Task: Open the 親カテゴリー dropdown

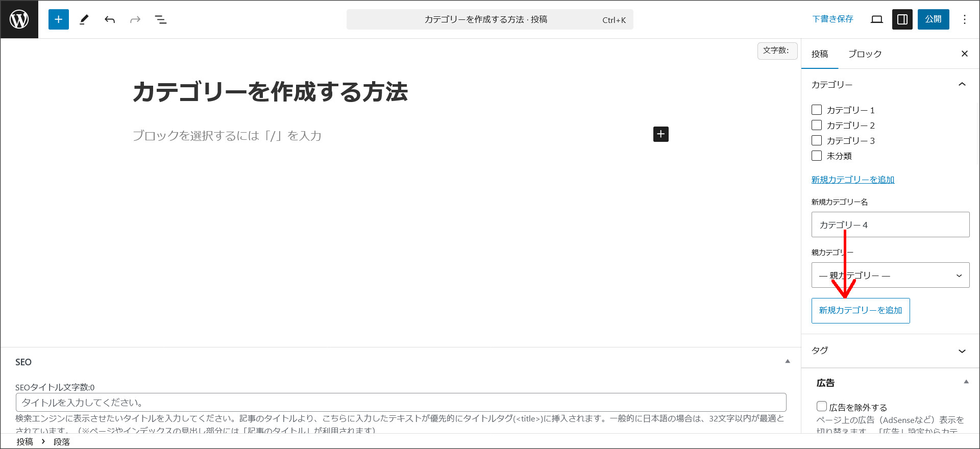Action: click(890, 276)
